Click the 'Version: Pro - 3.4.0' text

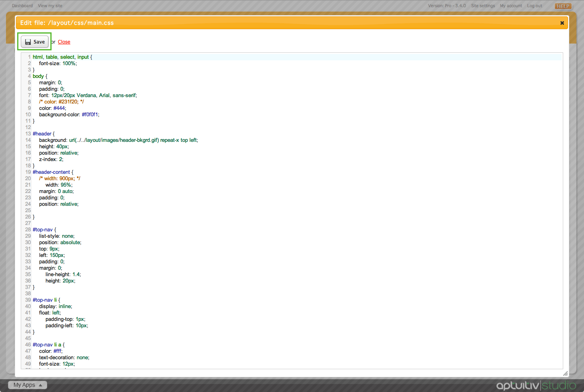pyautogui.click(x=447, y=6)
